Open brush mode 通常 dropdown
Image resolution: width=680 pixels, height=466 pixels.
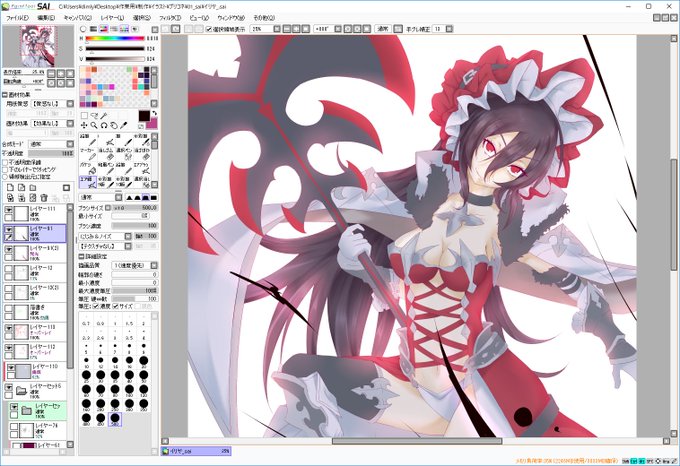point(118,198)
